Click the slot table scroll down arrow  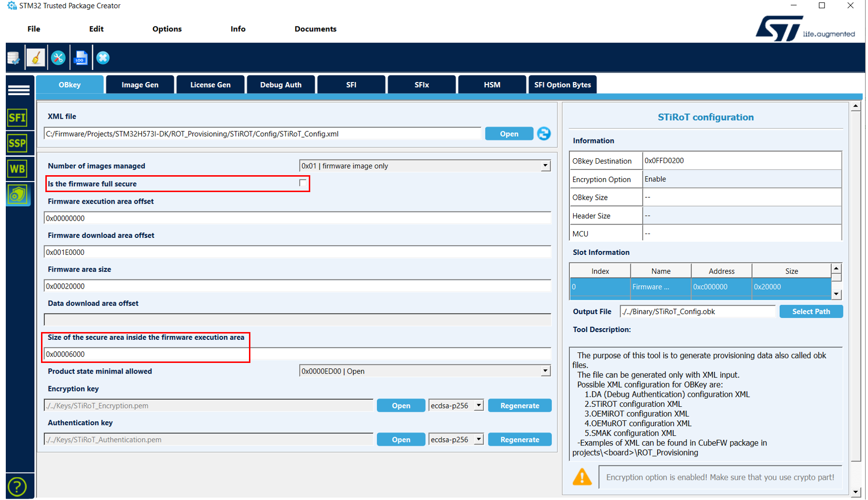836,294
